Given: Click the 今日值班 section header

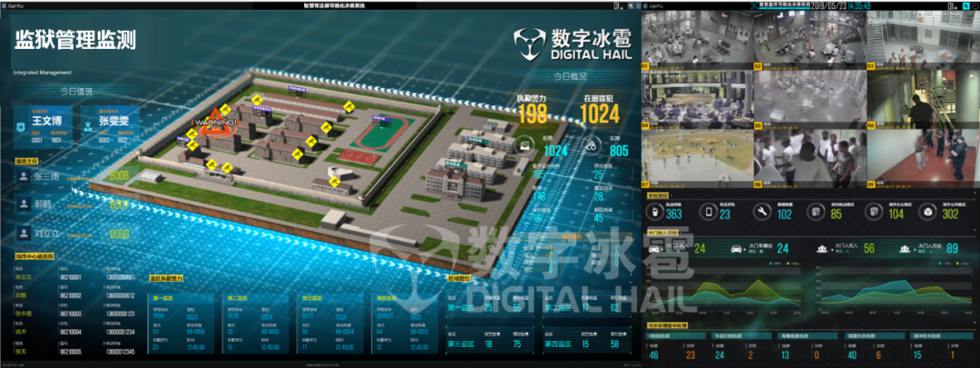Looking at the screenshot, I should [x=76, y=92].
